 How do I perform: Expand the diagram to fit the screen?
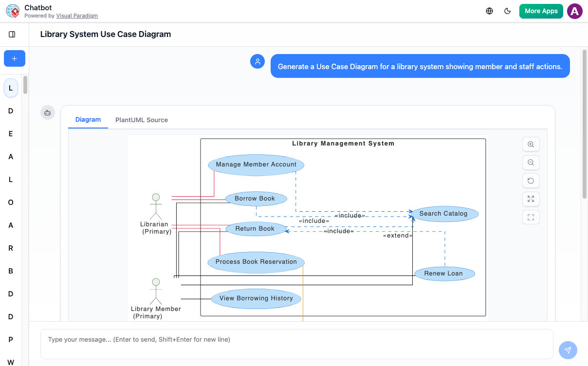pos(531,199)
